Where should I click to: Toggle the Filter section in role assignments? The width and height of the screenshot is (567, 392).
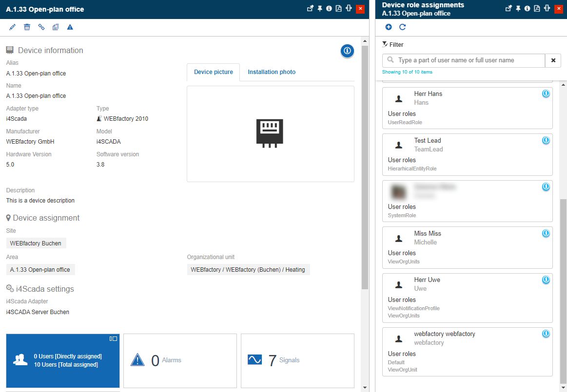pos(393,44)
